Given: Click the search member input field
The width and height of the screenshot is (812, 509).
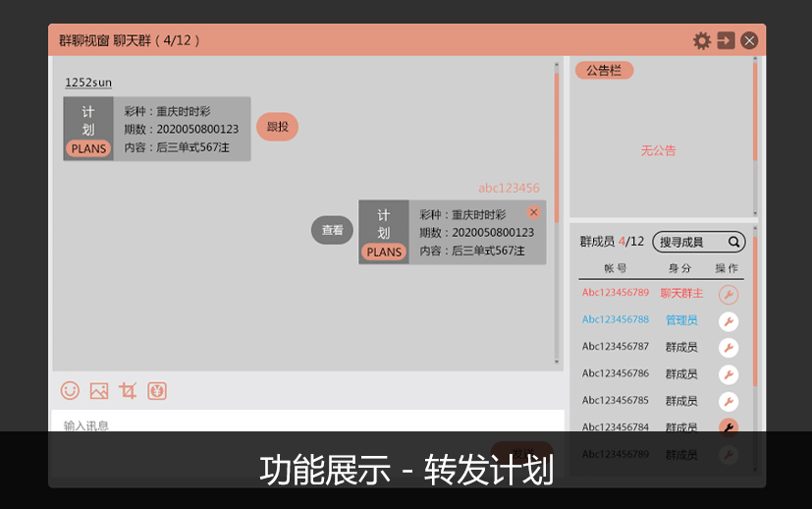Looking at the screenshot, I should (689, 242).
